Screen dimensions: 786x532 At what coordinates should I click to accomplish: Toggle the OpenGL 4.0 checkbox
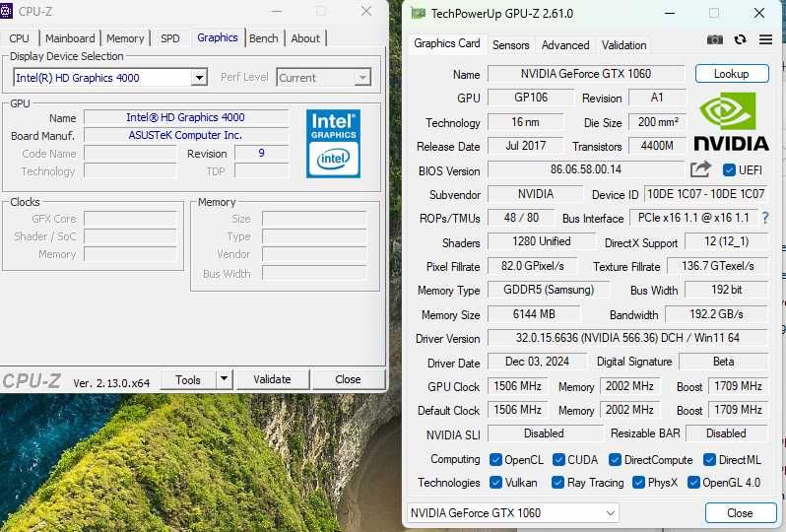[x=693, y=483]
